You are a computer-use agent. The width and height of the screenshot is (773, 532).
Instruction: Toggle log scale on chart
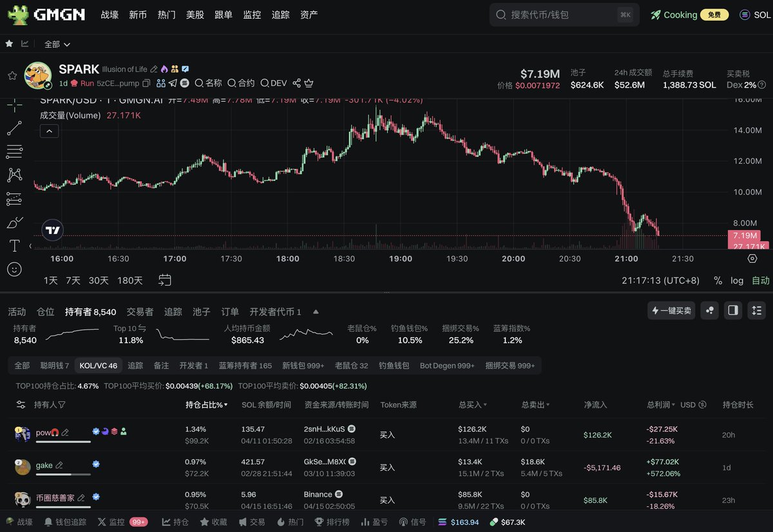pos(737,280)
